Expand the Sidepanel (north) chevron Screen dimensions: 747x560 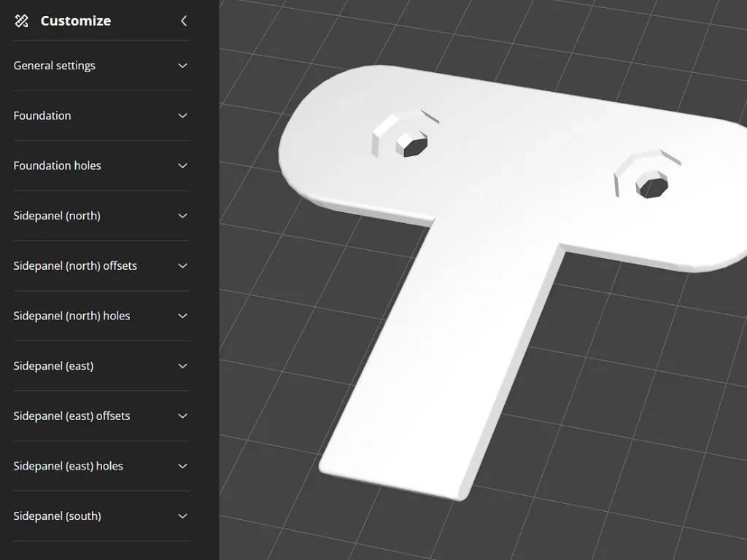pyautogui.click(x=182, y=216)
